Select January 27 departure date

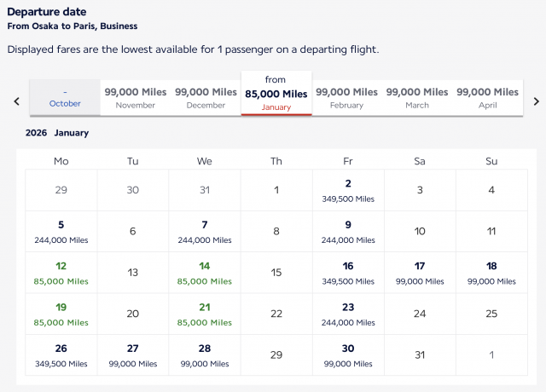coord(133,355)
